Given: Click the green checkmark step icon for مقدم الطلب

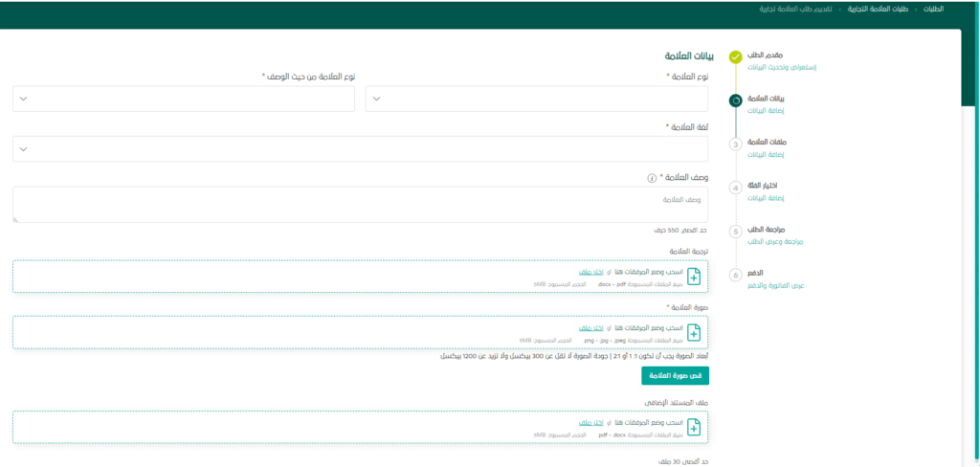Looking at the screenshot, I should coord(735,57).
